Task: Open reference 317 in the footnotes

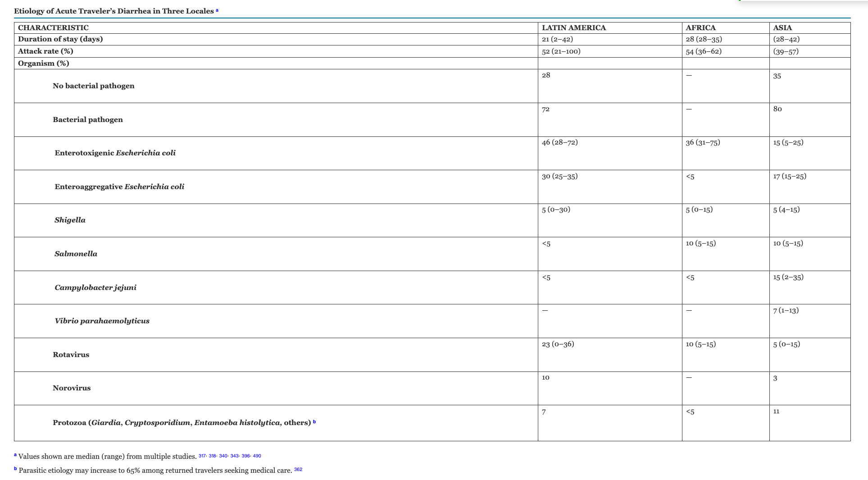Action: [x=202, y=456]
